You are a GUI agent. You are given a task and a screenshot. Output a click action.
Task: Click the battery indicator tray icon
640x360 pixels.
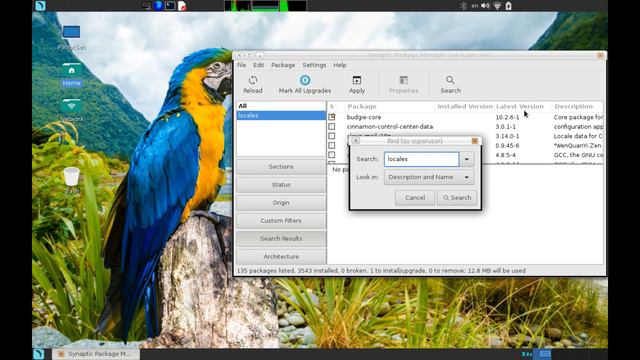coord(509,6)
